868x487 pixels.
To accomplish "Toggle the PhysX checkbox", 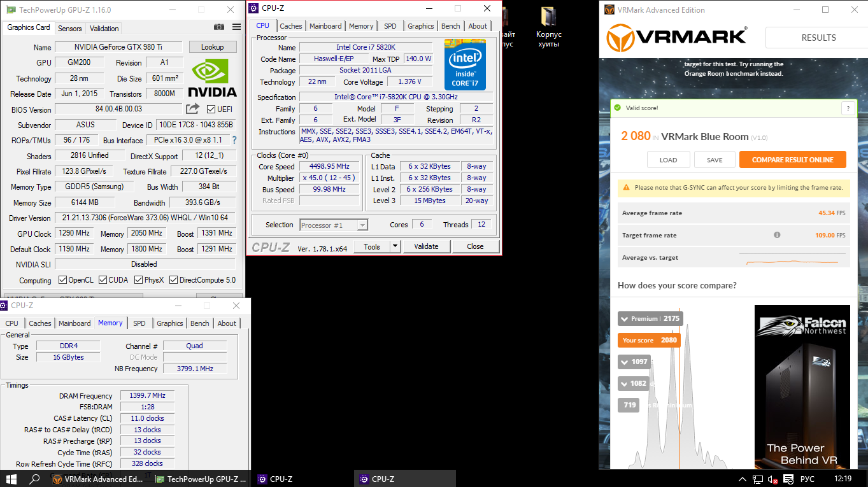I will click(x=138, y=280).
